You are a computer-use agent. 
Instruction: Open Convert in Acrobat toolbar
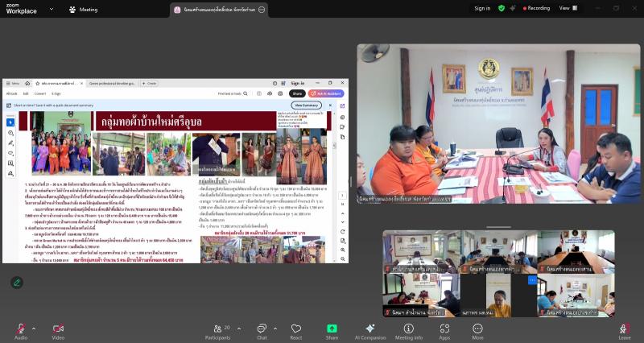click(39, 93)
